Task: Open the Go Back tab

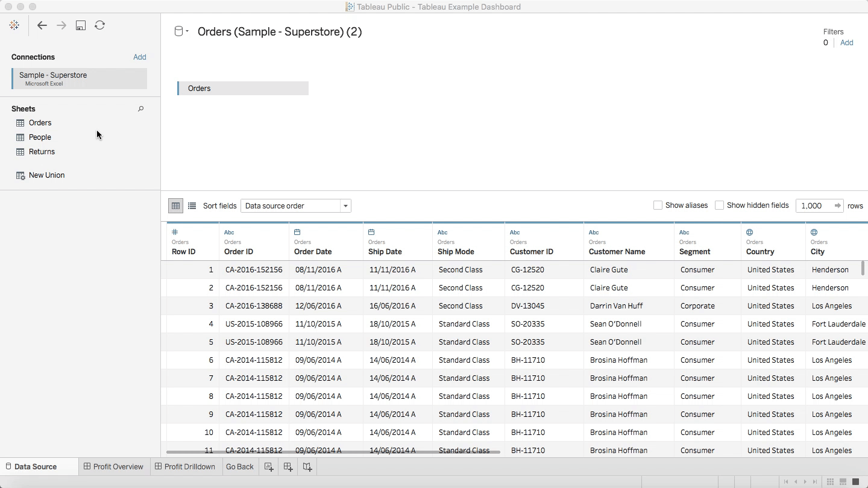Action: 240,467
